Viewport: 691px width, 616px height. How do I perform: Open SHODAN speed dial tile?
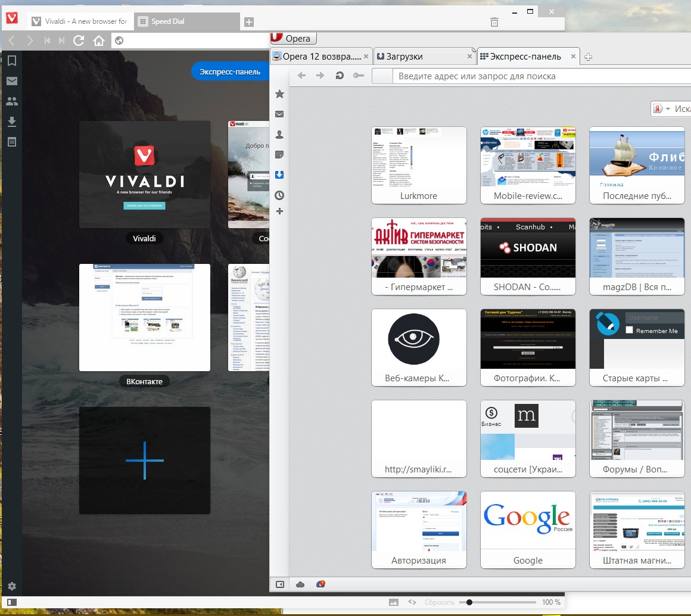pos(528,256)
